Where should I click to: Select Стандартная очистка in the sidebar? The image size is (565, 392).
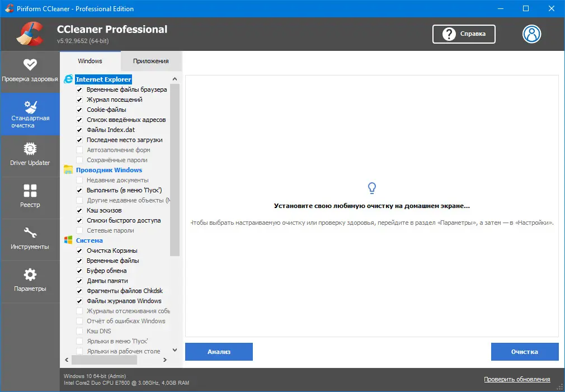[30, 114]
